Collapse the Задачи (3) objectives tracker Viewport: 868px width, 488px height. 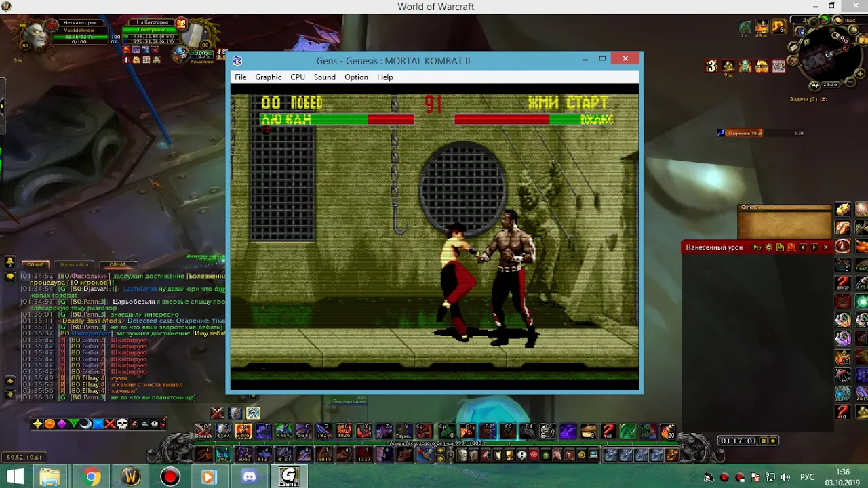(x=823, y=99)
